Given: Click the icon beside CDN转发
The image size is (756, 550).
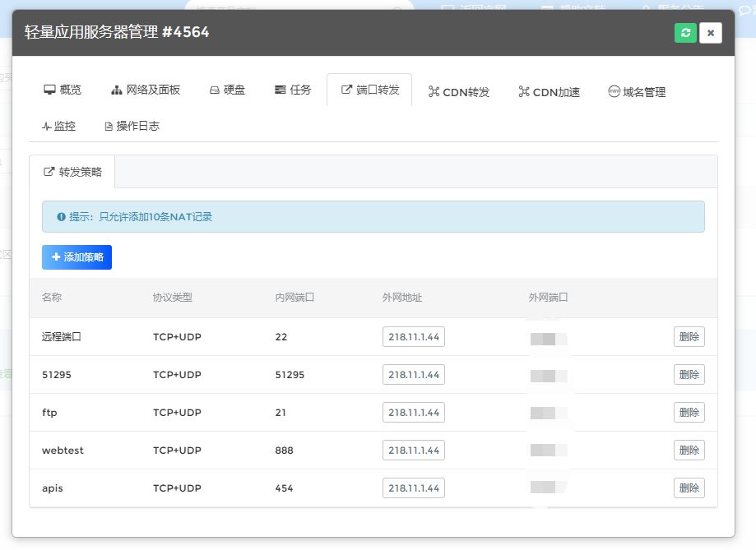Looking at the screenshot, I should point(434,91).
